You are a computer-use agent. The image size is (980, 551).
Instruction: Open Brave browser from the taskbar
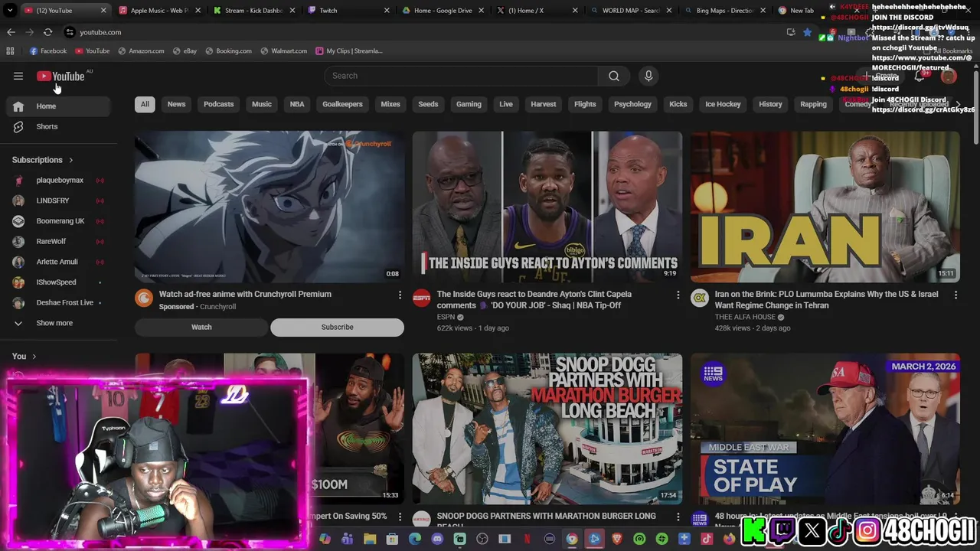pyautogui.click(x=617, y=539)
